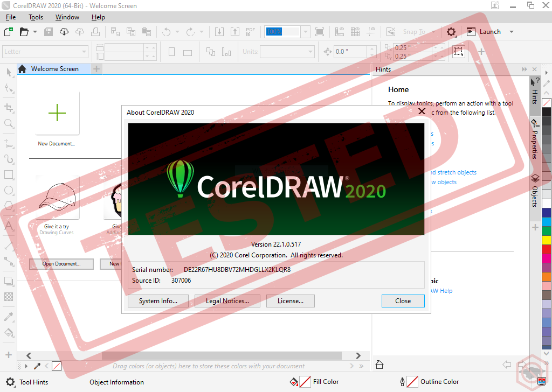This screenshot has height=392, width=552.
Task: Close the About dialog with X
Action: point(422,112)
